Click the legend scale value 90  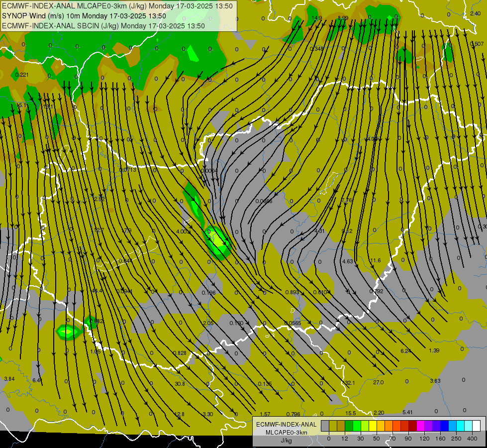[408, 439]
